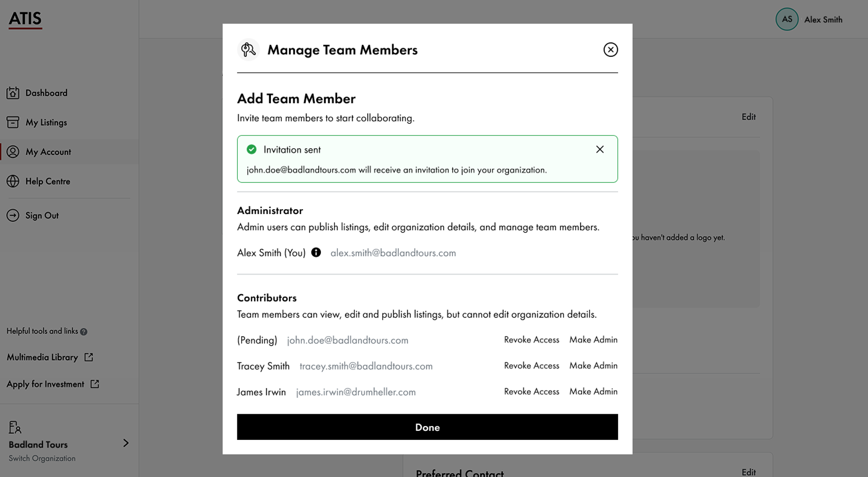The image size is (868, 477).
Task: Click the ATIS logo
Action: [25, 19]
